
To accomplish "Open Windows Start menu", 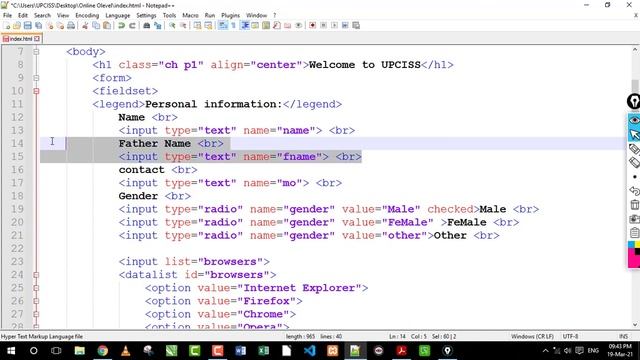I will (x=11, y=351).
